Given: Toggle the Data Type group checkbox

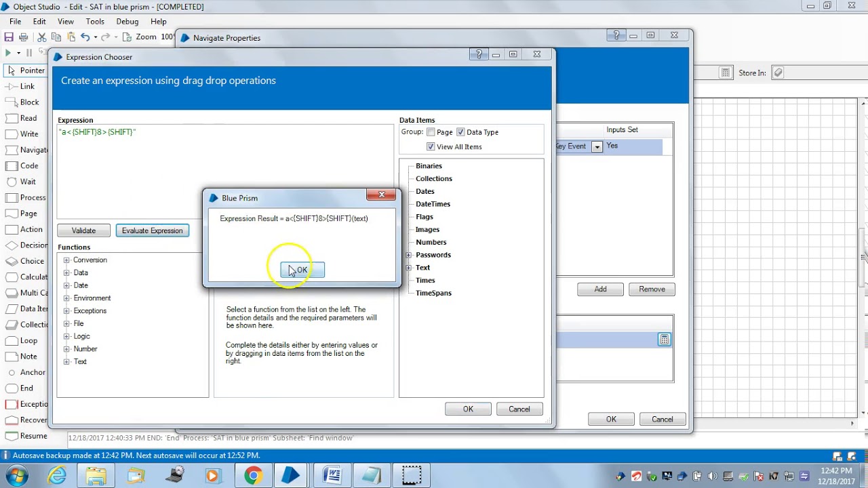Looking at the screenshot, I should (x=460, y=132).
